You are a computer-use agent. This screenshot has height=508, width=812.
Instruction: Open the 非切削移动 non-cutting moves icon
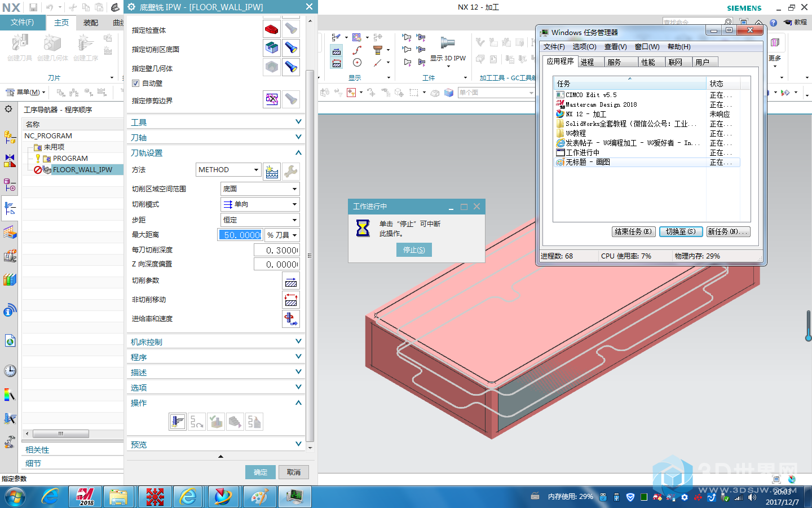click(x=291, y=300)
